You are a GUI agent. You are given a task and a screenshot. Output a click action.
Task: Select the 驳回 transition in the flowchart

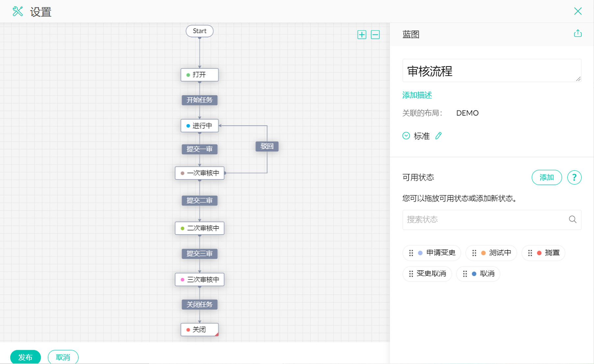tap(267, 147)
